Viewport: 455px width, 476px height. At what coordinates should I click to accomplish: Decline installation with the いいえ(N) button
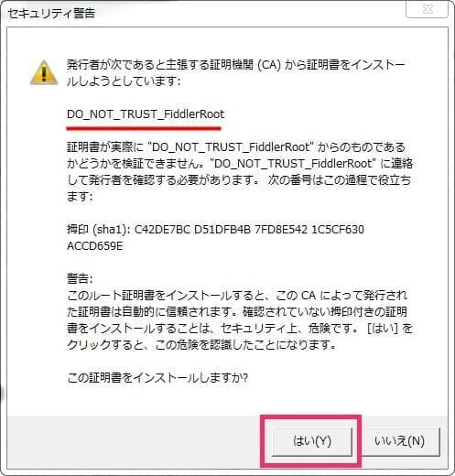point(400,441)
